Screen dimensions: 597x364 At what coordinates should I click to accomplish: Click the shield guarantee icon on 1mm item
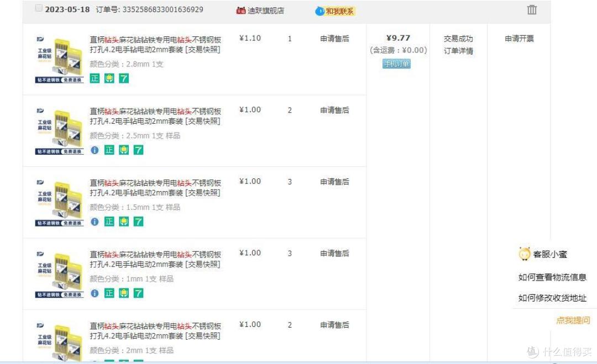124,293
